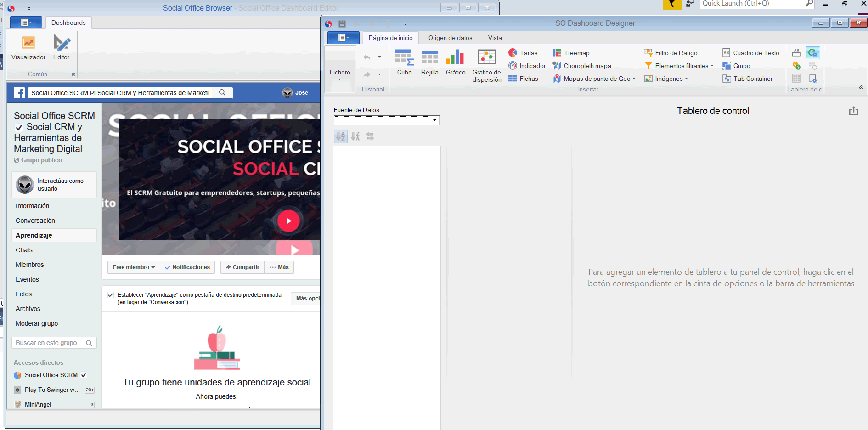The image size is (868, 430).
Task: Insert a Choropleth mapa
Action: [x=582, y=66]
